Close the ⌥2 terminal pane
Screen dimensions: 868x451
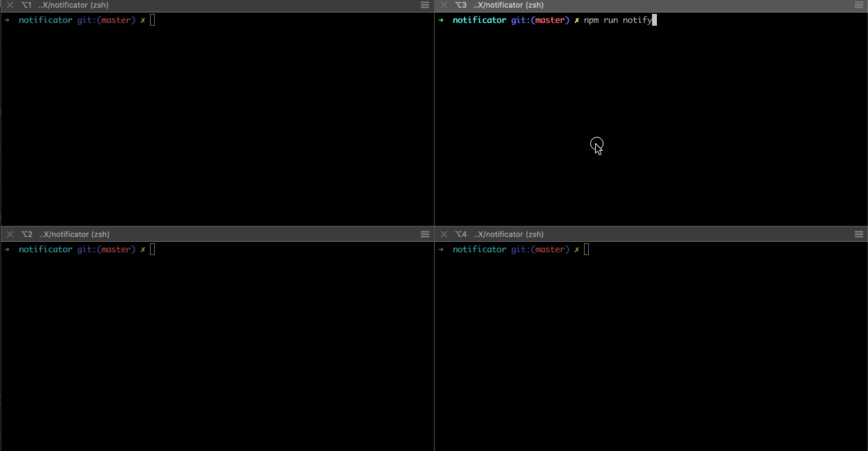tap(10, 234)
